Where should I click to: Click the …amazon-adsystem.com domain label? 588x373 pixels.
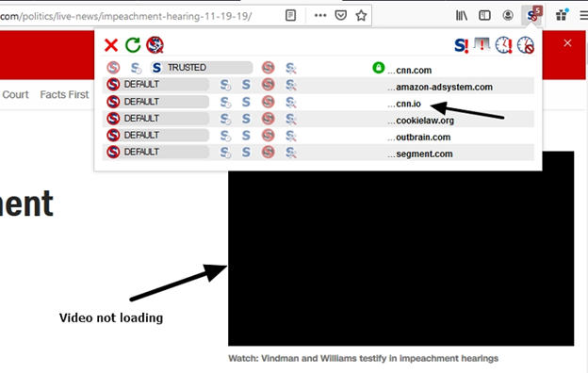(x=440, y=87)
